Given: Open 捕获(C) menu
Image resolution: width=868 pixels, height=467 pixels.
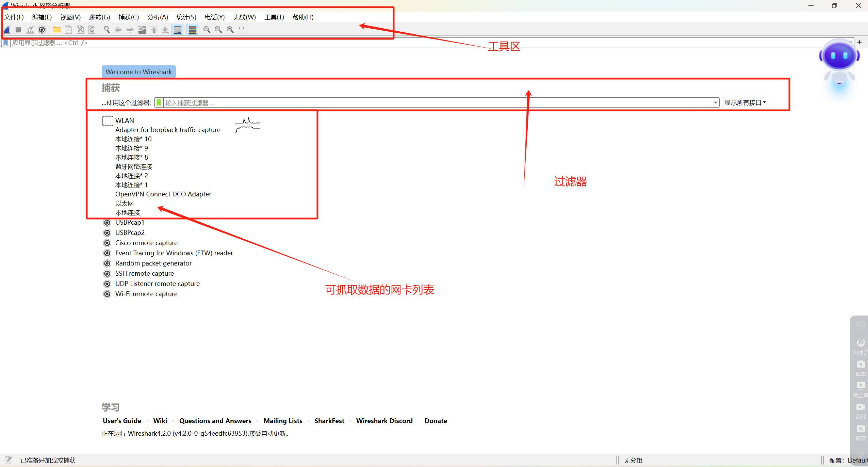Looking at the screenshot, I should [129, 17].
